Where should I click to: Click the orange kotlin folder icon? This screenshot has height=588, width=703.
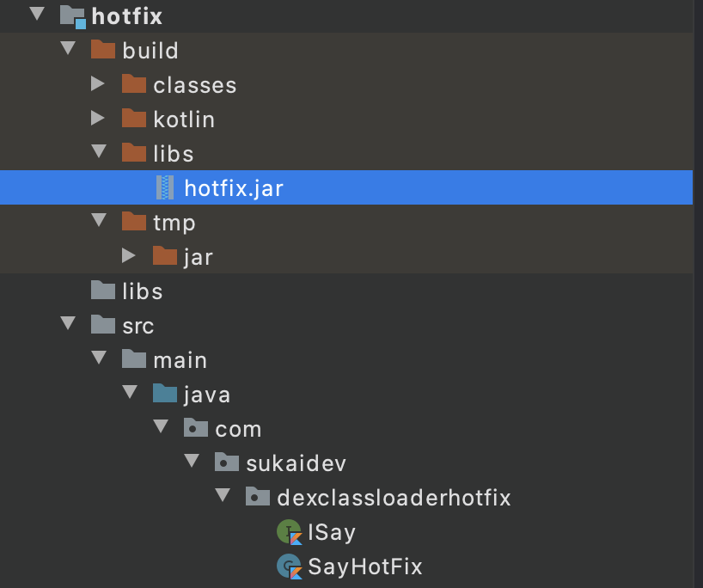[133, 119]
